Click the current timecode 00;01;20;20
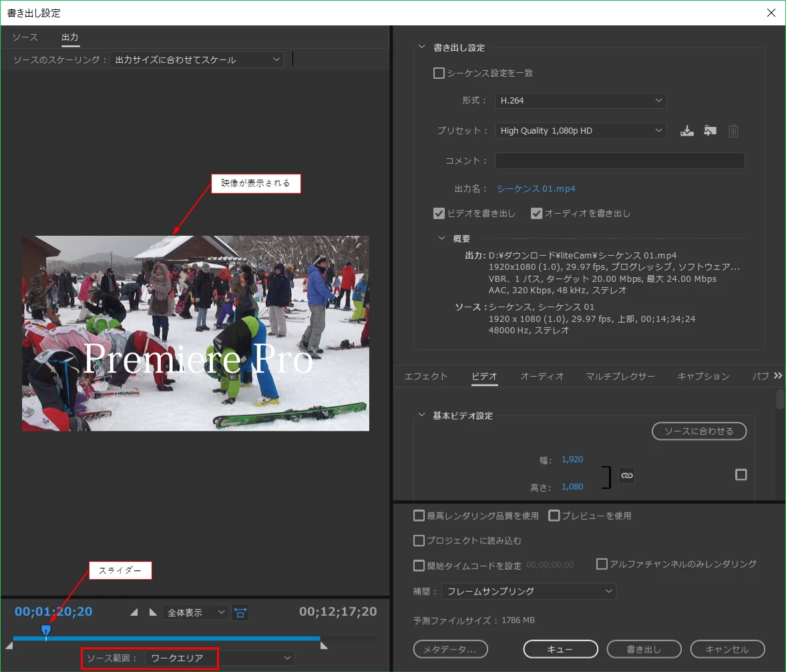The image size is (786, 672). pos(53,611)
